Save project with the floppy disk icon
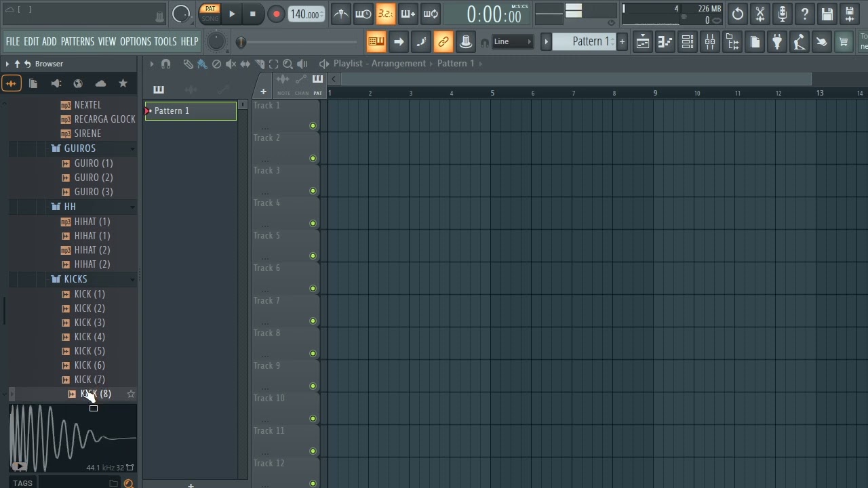Image resolution: width=868 pixels, height=488 pixels. tap(827, 14)
